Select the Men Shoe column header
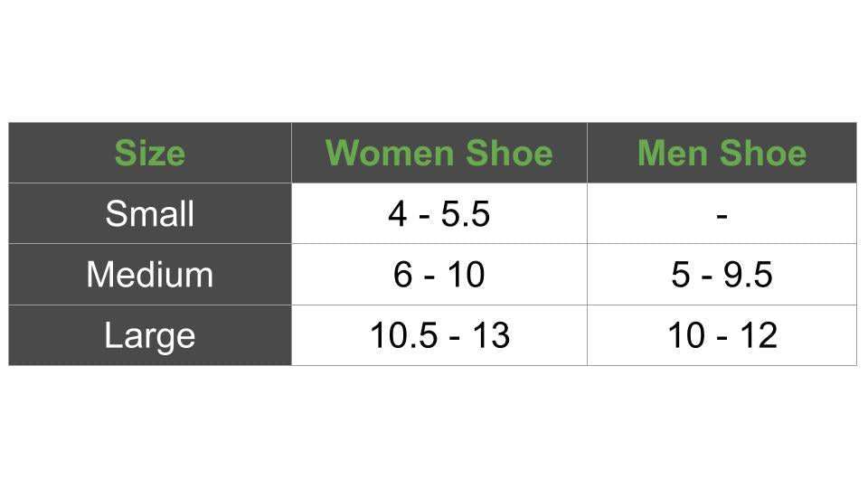The width and height of the screenshot is (868, 488). click(722, 153)
